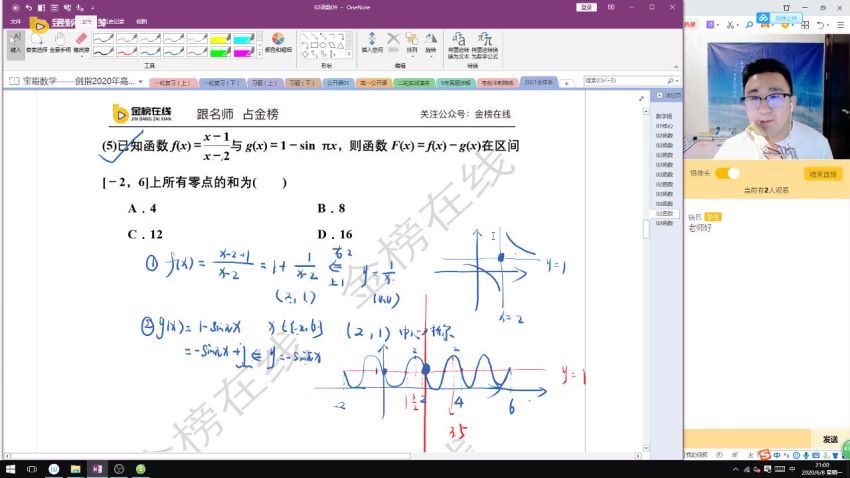
Task: Click the Sign in (登录) button
Action: tap(587, 7)
